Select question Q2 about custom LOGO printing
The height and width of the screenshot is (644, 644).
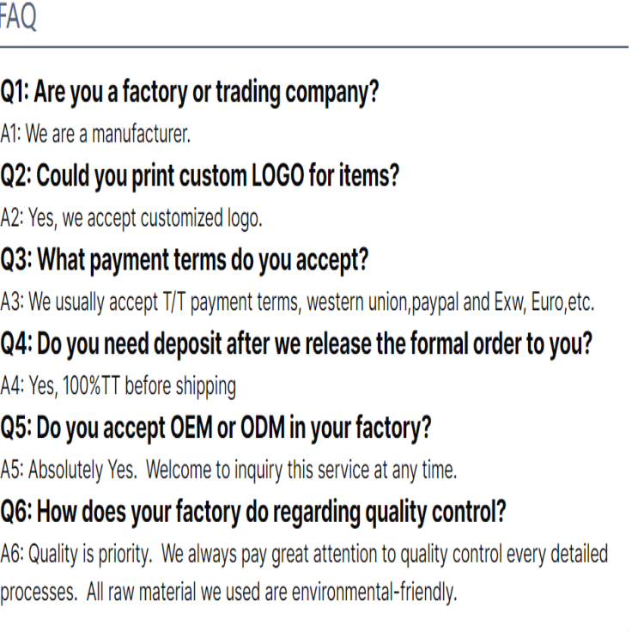click(199, 176)
